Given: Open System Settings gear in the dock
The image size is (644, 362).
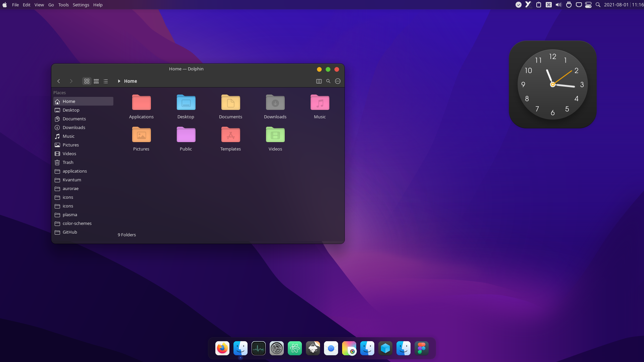Looking at the screenshot, I should point(277,349).
